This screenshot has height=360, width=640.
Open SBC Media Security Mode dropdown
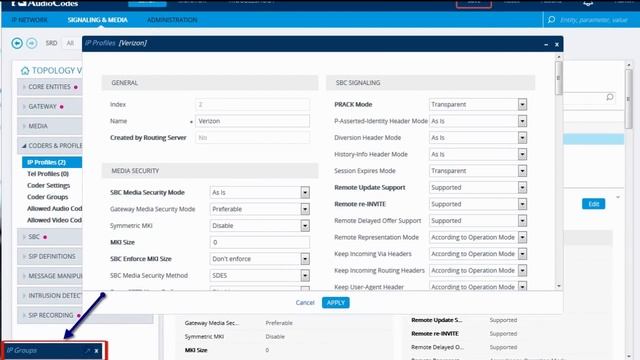305,193
